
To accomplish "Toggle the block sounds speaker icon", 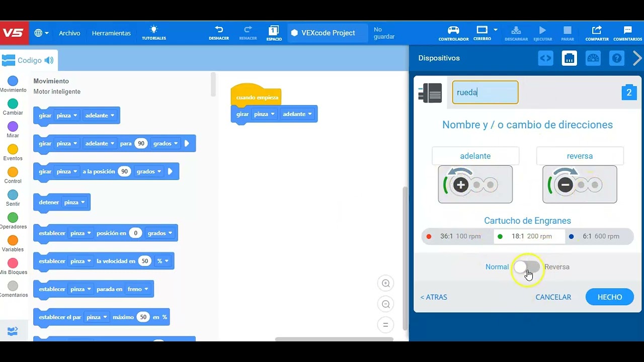I will click(x=49, y=60).
